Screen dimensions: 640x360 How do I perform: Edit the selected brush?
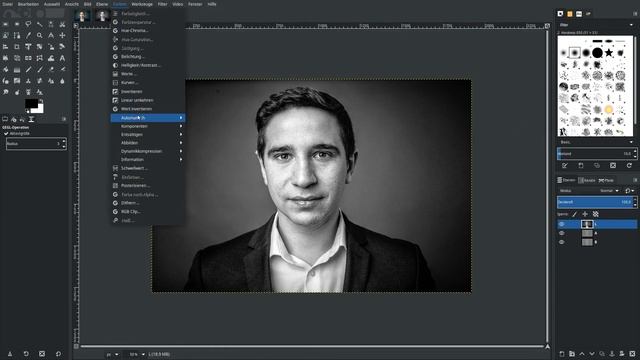click(564, 166)
